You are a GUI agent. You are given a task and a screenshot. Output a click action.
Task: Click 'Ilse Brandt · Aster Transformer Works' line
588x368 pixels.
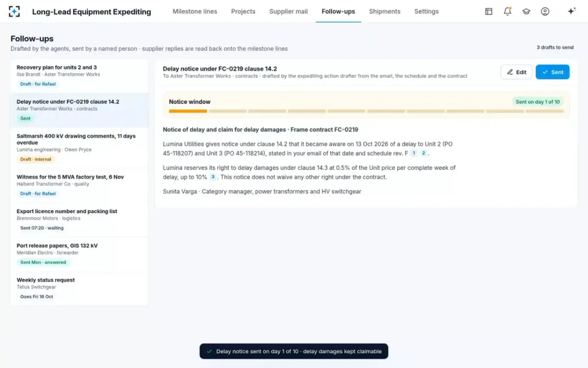coord(58,75)
